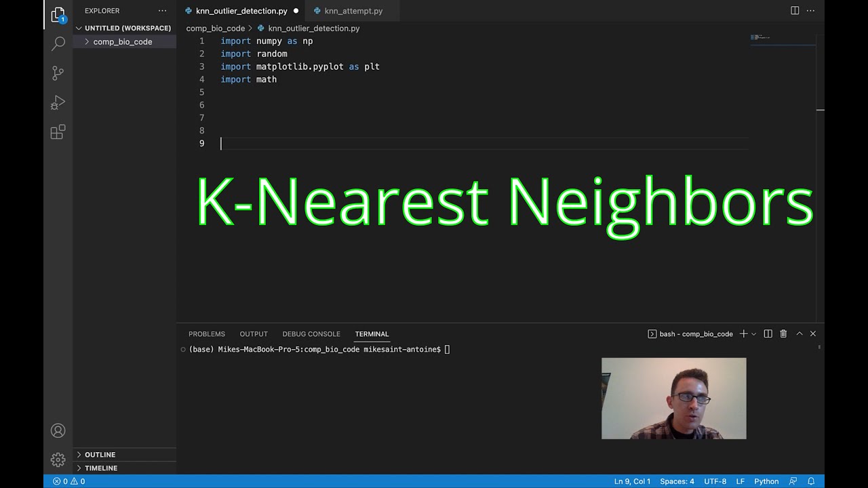The height and width of the screenshot is (488, 868).
Task: Click the editor minimap
Action: point(782,39)
